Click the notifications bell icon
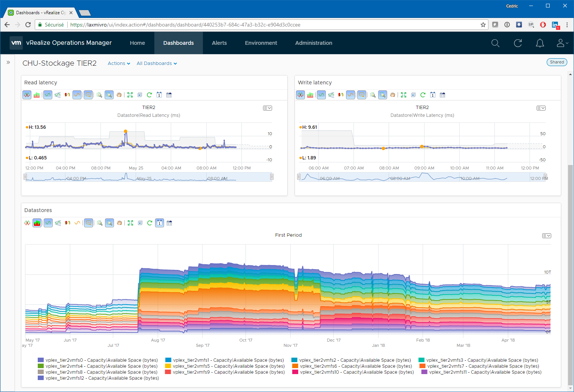 (x=540, y=43)
